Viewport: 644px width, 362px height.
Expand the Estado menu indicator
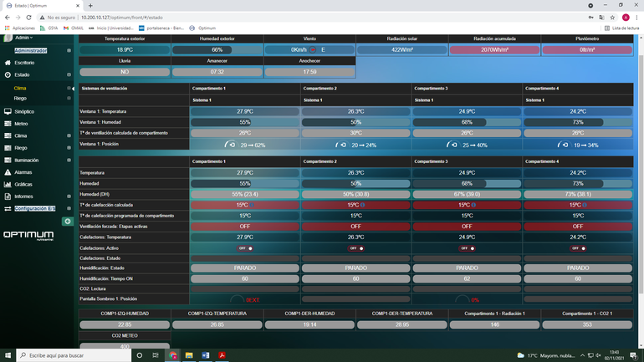pos(69,74)
